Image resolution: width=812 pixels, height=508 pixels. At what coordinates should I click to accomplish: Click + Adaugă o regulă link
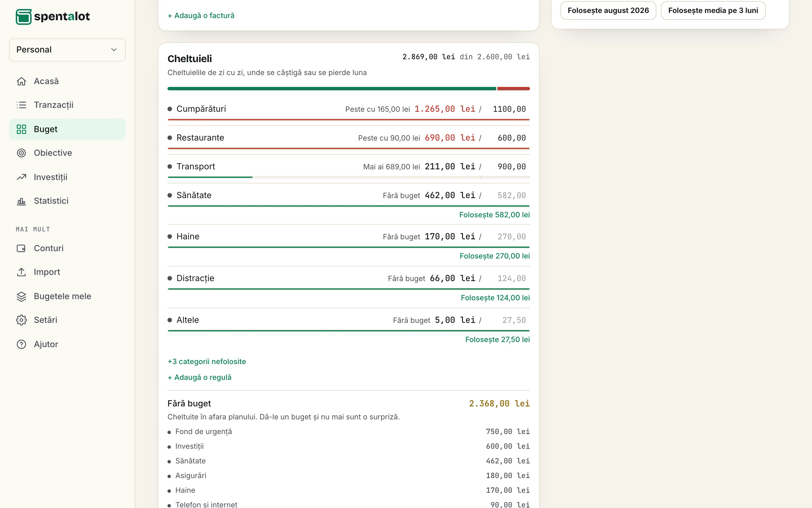coord(200,377)
